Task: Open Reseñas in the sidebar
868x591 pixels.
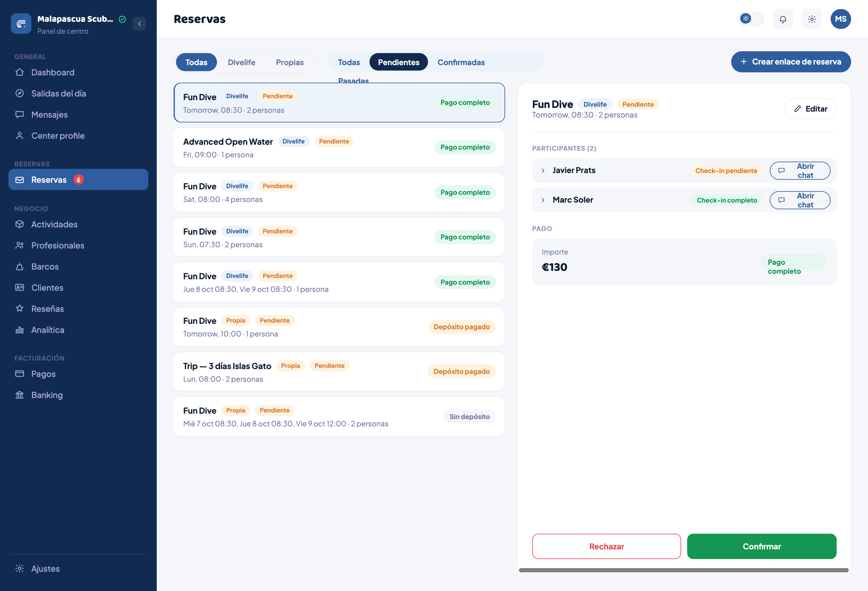Action: 78,308
